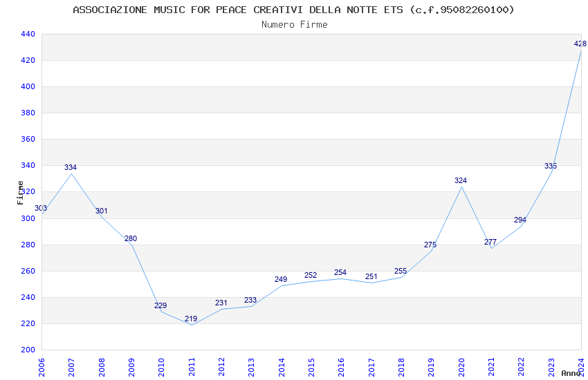
Task: Click the lowest data label 219
Action: 191,319
